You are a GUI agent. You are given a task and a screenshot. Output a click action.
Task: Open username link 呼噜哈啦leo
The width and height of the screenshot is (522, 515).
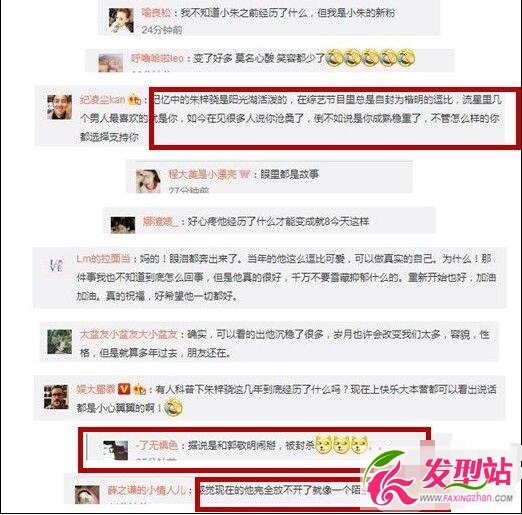(x=157, y=58)
